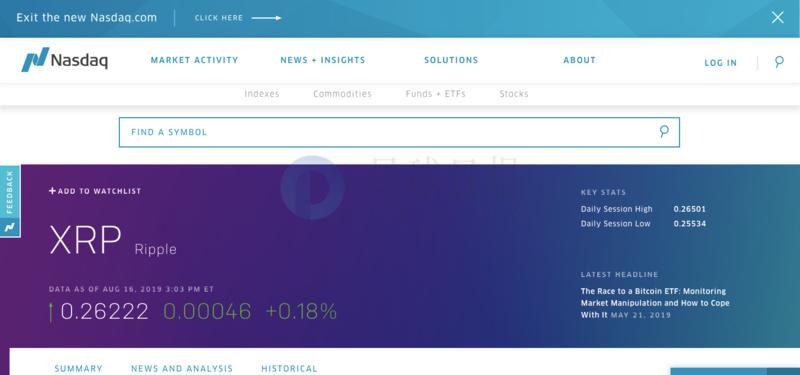Screen dimensions: 800x375
Task: Click the CLICK HERE arrow link
Action: click(238, 18)
